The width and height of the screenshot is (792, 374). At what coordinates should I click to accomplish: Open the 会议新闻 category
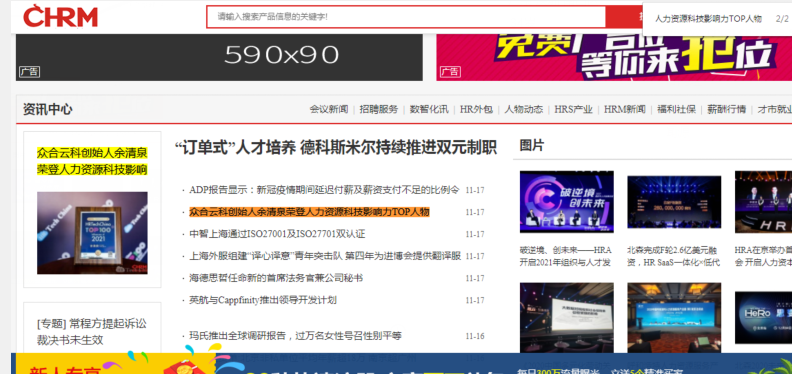tap(329, 109)
